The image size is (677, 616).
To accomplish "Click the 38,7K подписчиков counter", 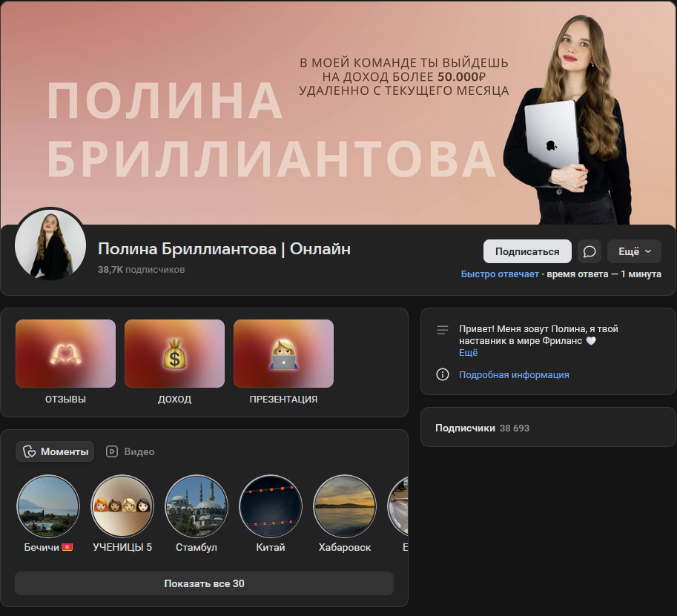I will pyautogui.click(x=141, y=269).
